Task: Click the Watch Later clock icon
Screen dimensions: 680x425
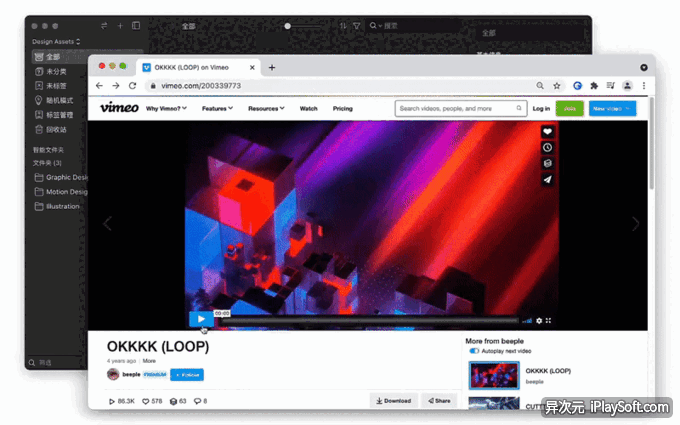Action: click(x=547, y=148)
